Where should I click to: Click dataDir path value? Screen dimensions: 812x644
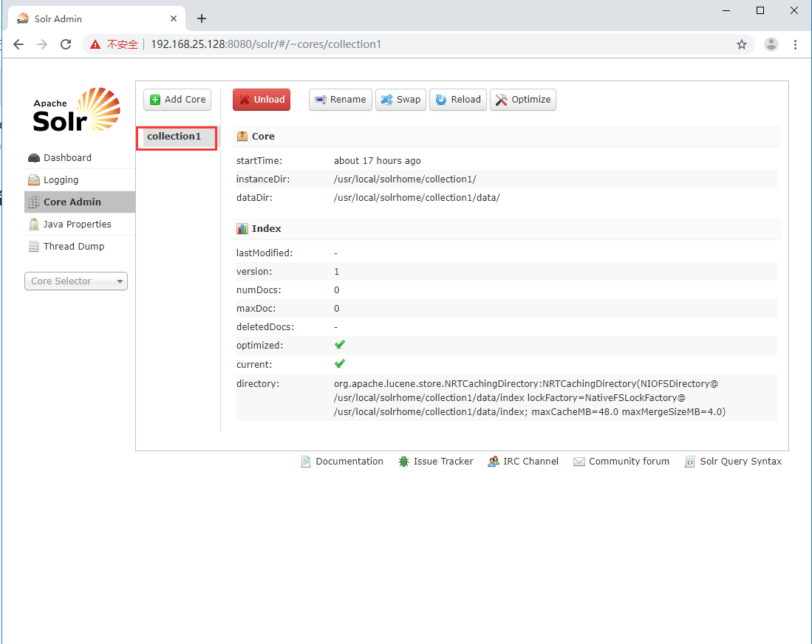click(417, 198)
